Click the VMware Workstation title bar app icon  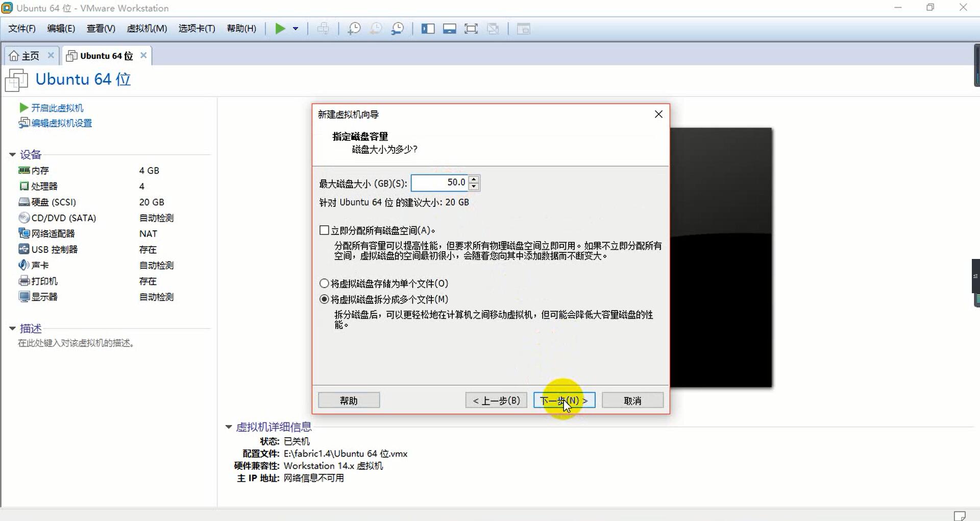pos(7,8)
